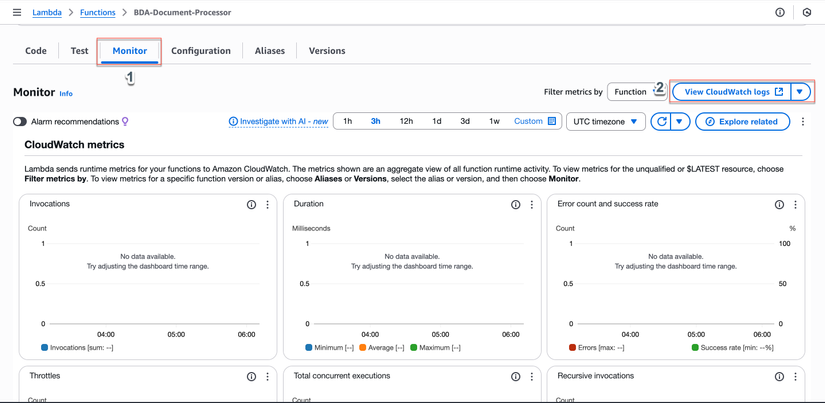Open Throttles widget three-dot menu
The height and width of the screenshot is (403, 825).
(x=267, y=377)
